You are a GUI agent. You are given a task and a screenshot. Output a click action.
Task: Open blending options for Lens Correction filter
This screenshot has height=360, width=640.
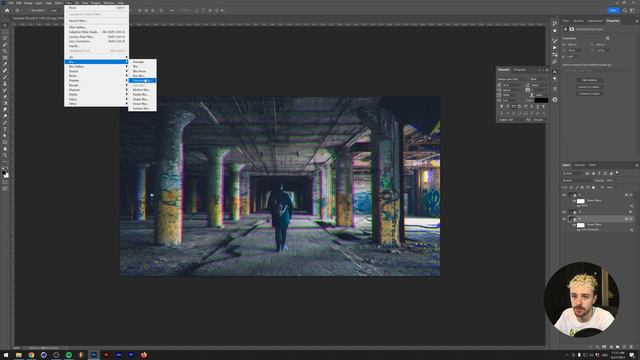(x=631, y=230)
